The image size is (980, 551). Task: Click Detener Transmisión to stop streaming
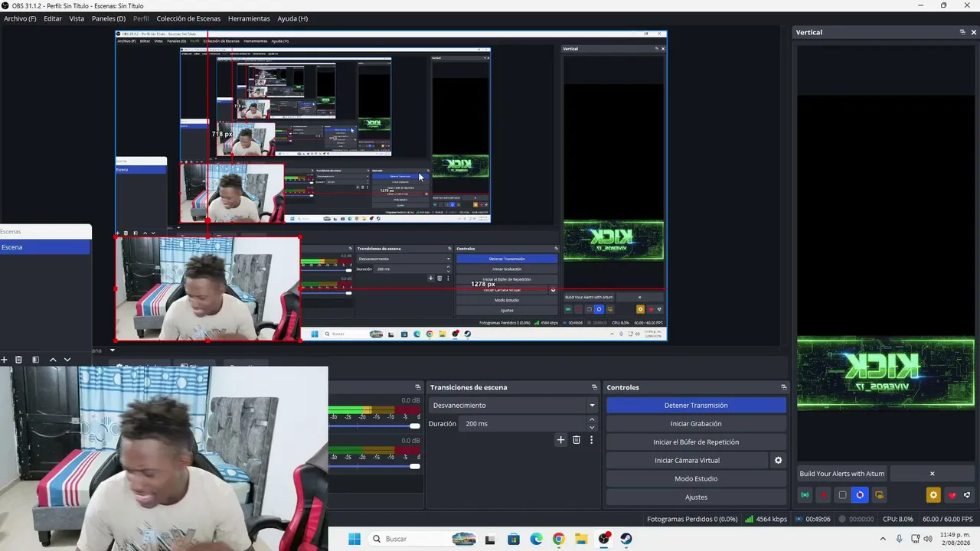(696, 406)
